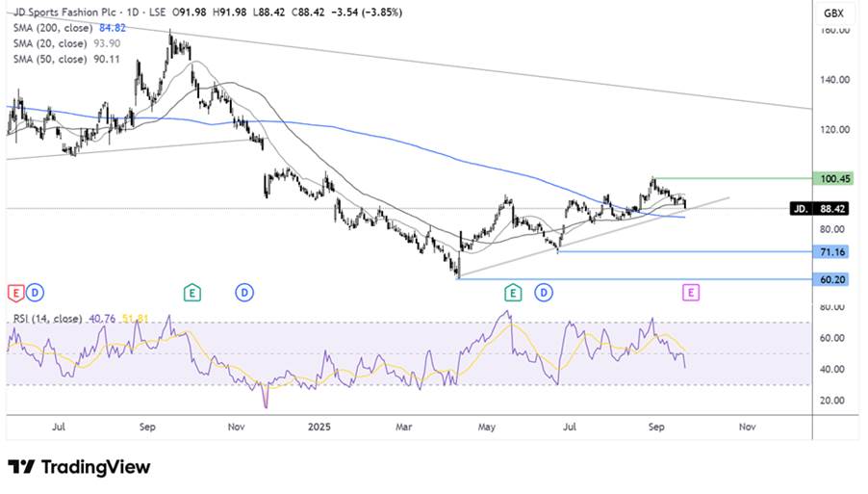Image resolution: width=868 pixels, height=494 pixels.
Task: Click the D dividend marker beside red E
Action: (35, 293)
